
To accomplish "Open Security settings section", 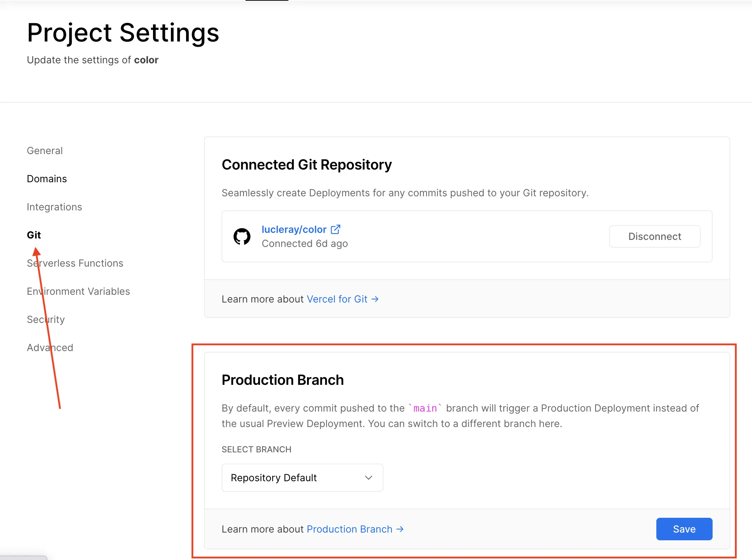I will coord(46,319).
